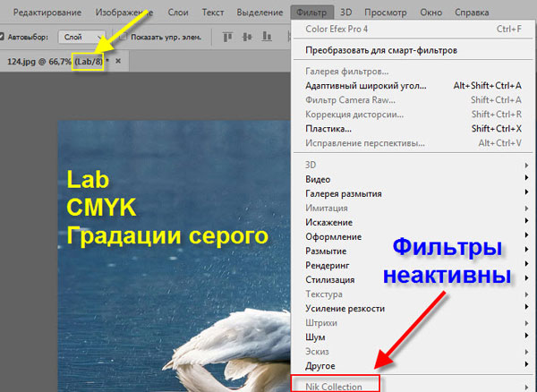This screenshot has height=392, width=537.
Task: Click the align top edges icon
Action: (x=227, y=37)
